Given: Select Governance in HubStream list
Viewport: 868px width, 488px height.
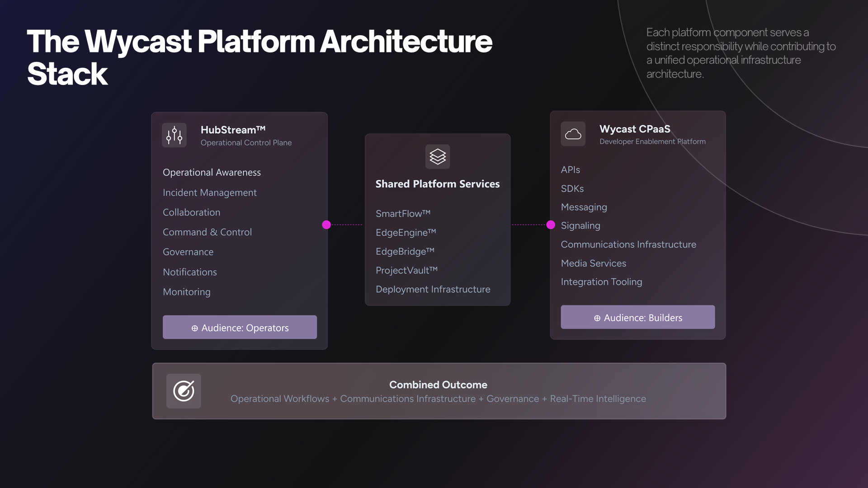Looking at the screenshot, I should tap(188, 252).
